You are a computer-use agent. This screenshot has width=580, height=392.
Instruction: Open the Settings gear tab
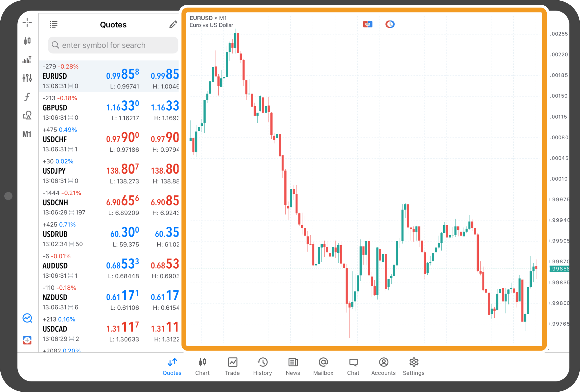(x=413, y=366)
